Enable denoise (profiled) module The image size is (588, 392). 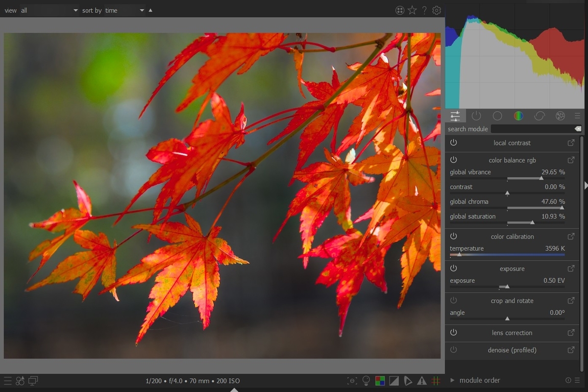(453, 350)
